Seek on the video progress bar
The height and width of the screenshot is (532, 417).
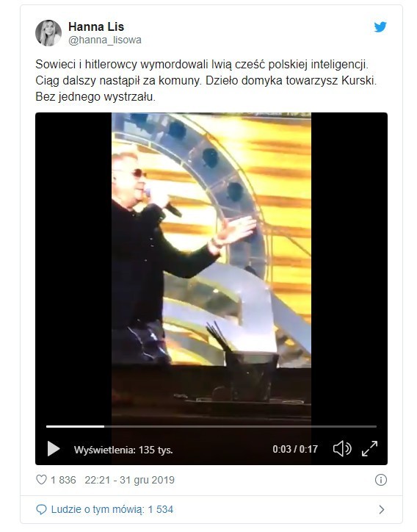(x=211, y=426)
